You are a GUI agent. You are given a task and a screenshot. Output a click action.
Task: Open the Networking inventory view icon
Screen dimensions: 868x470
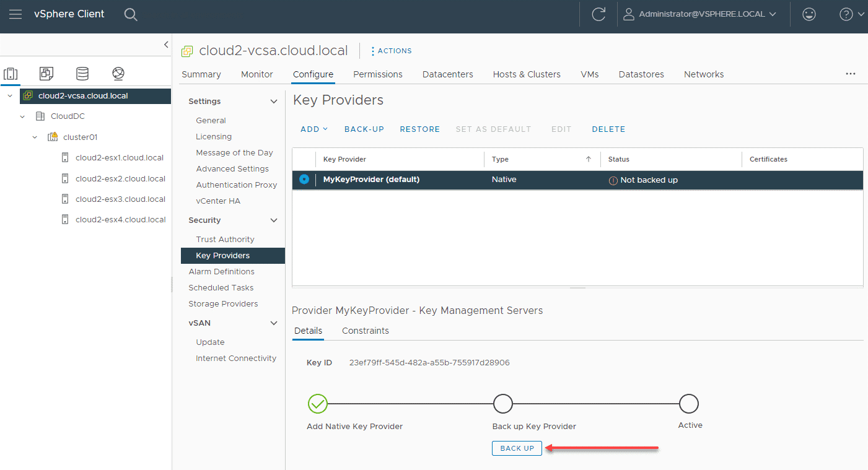(x=118, y=74)
